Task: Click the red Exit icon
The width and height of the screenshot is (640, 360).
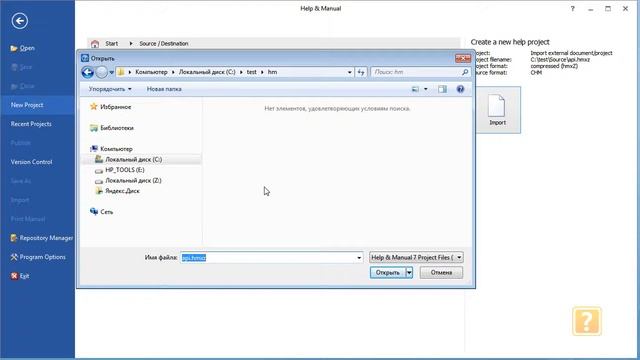Action: point(14,276)
